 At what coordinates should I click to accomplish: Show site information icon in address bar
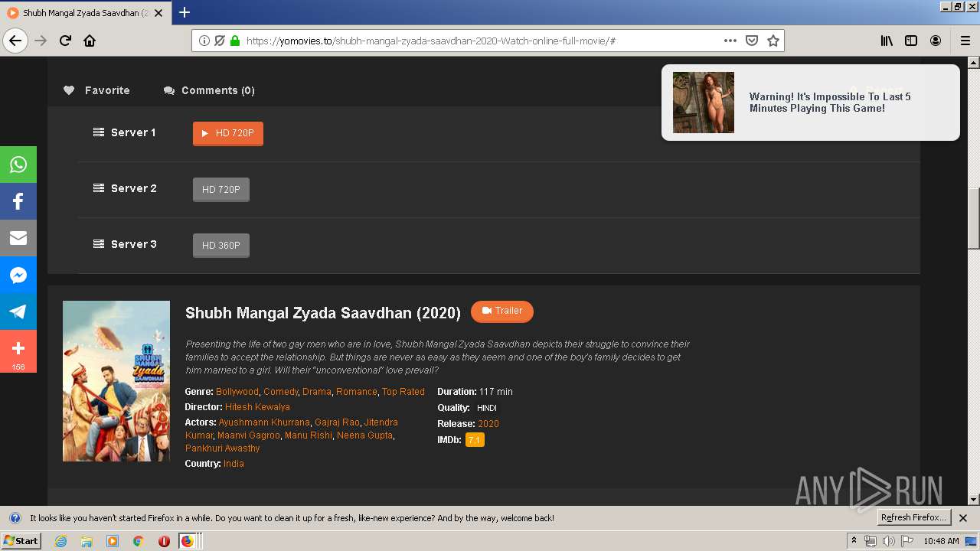point(204,41)
